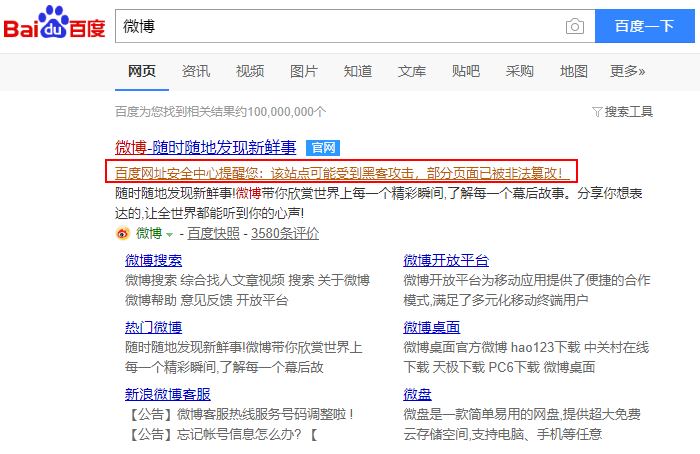Click text 【公告】微博客服热线服务号码调整啦!
The width and height of the screenshot is (700, 454).
coord(241,414)
